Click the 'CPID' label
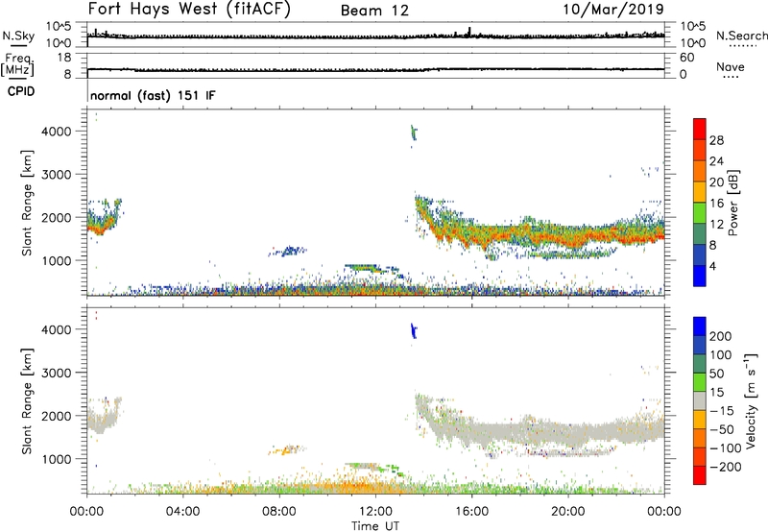 coord(21,91)
